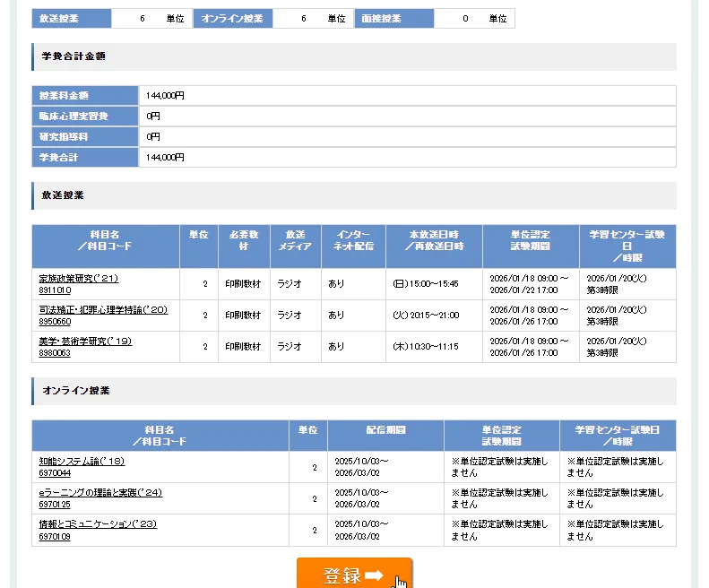Click course code 6970044
The image size is (709, 588).
[55, 473]
